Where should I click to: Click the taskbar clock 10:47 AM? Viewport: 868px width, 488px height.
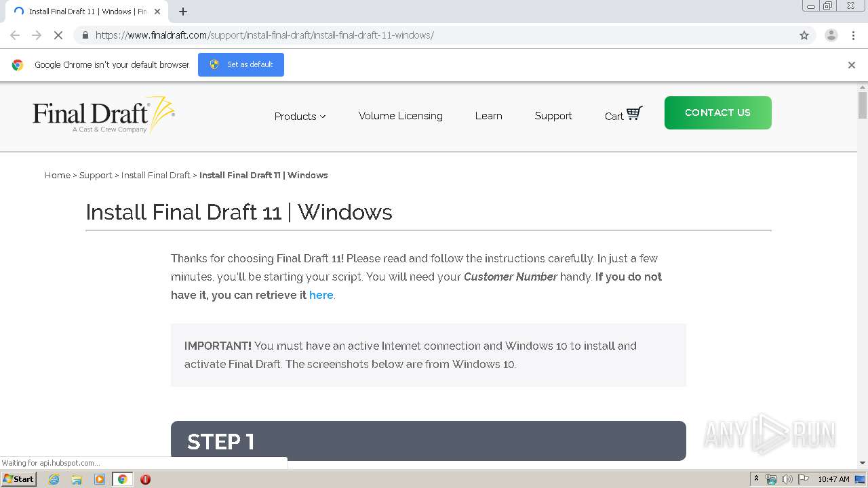tap(833, 479)
